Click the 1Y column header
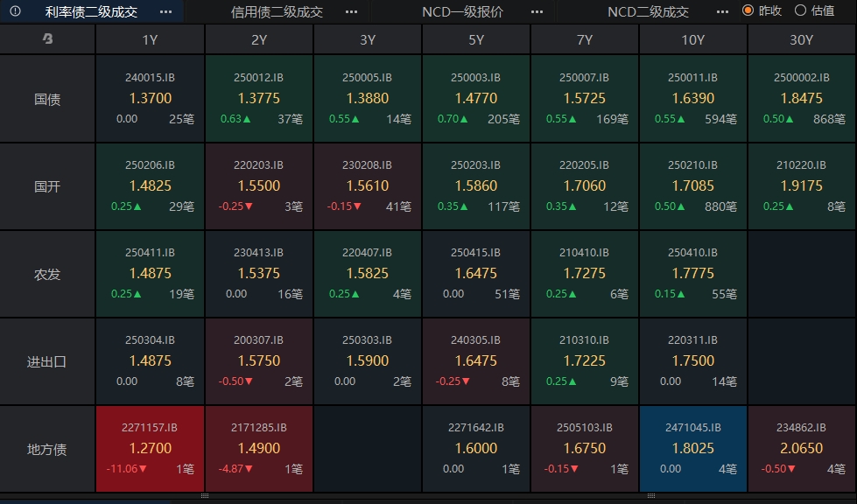 pyautogui.click(x=150, y=39)
